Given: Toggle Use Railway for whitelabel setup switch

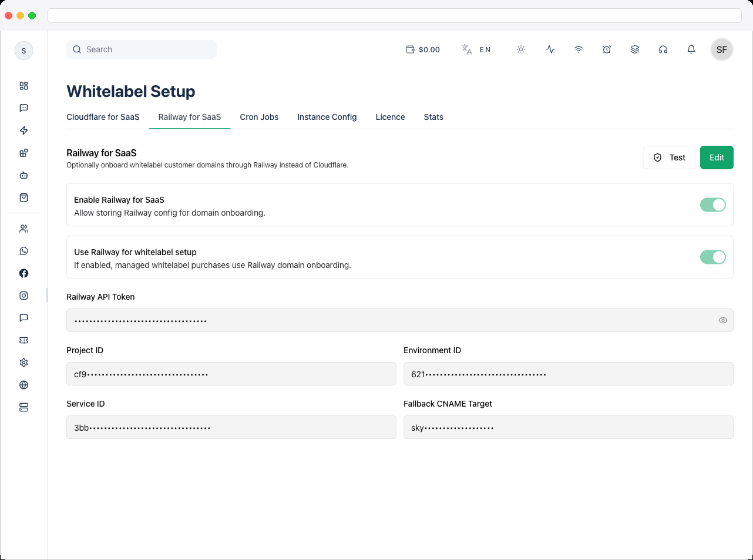Looking at the screenshot, I should [x=713, y=257].
